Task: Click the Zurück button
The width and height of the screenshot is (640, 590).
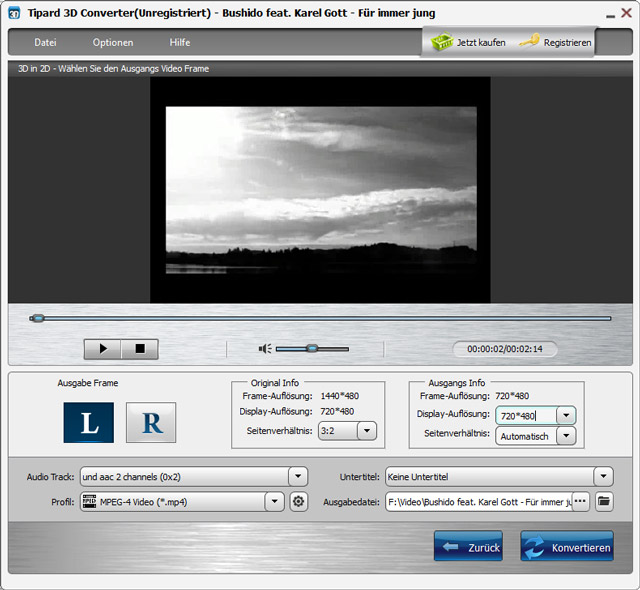Action: [468, 546]
